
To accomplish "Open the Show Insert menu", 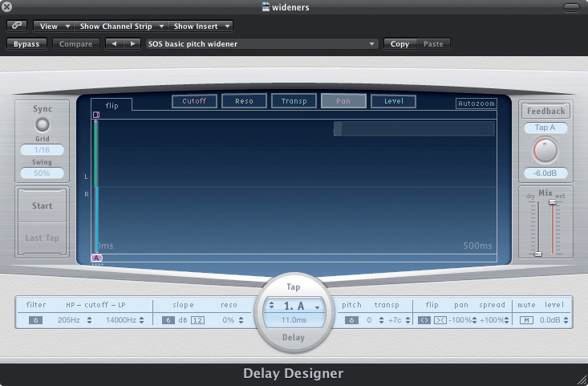I will [x=200, y=26].
